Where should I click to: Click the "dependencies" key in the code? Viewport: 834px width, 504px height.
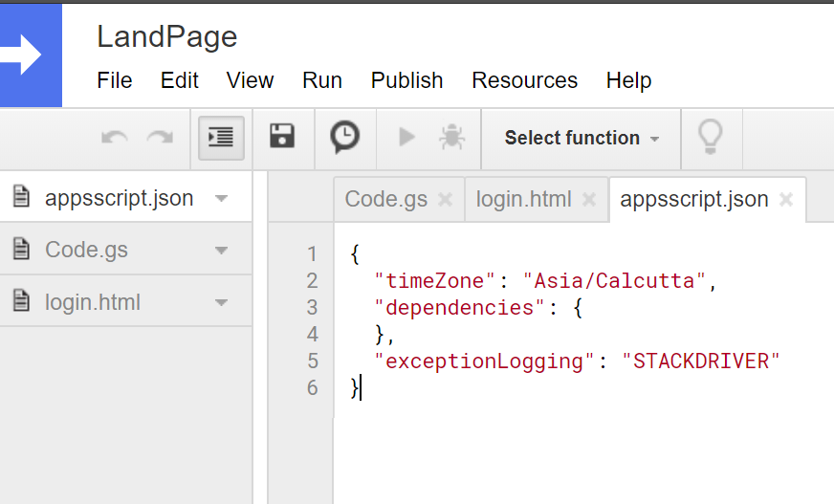459,308
